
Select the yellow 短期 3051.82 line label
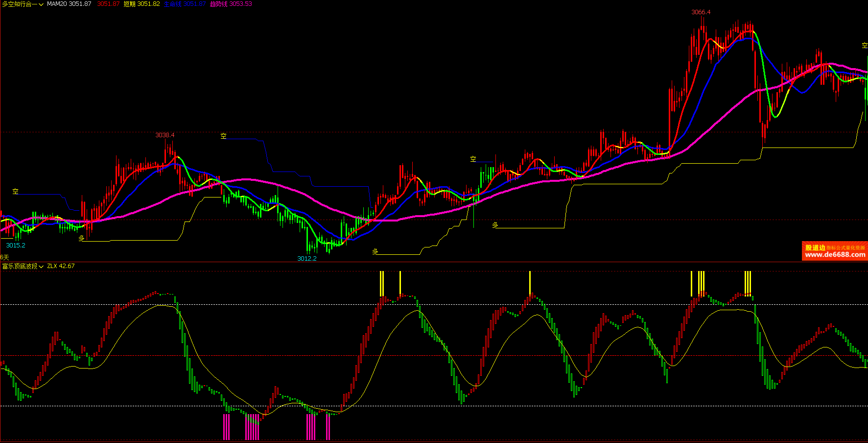[141, 4]
